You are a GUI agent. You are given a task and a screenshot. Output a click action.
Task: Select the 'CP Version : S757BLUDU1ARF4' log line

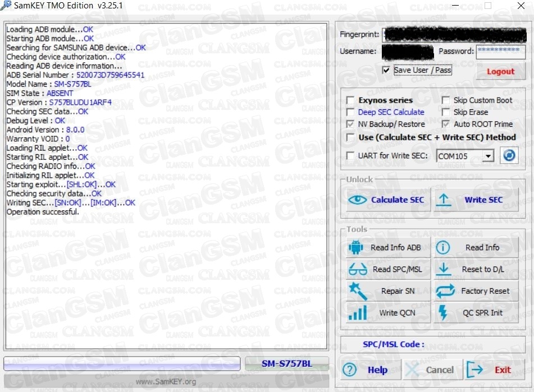[59, 102]
